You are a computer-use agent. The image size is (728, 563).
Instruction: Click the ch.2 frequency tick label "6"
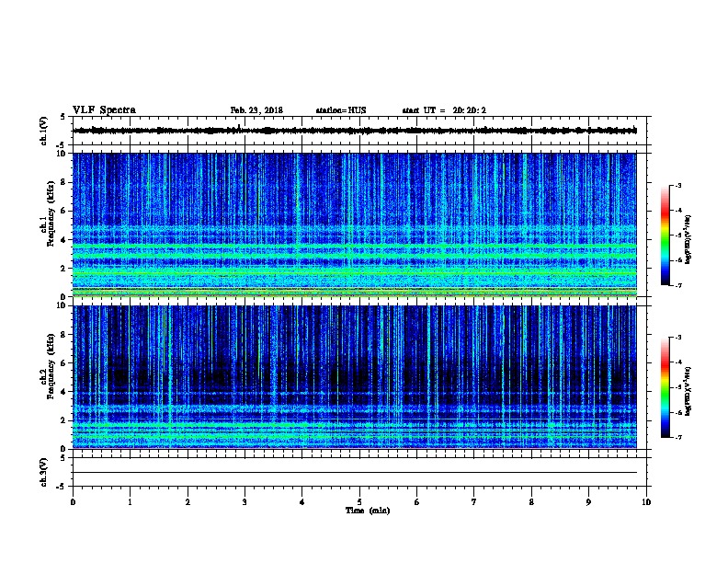(x=63, y=362)
